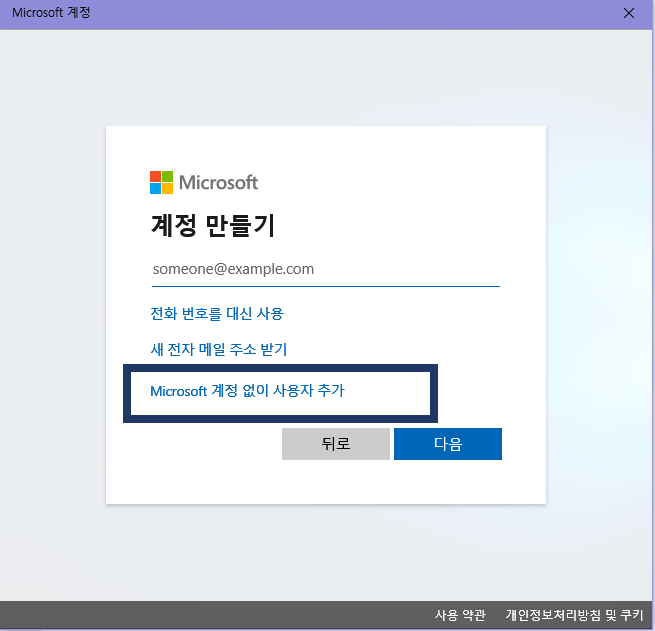Choose 'Microsoft 계정 없이 사용자 추가' link

click(x=247, y=391)
